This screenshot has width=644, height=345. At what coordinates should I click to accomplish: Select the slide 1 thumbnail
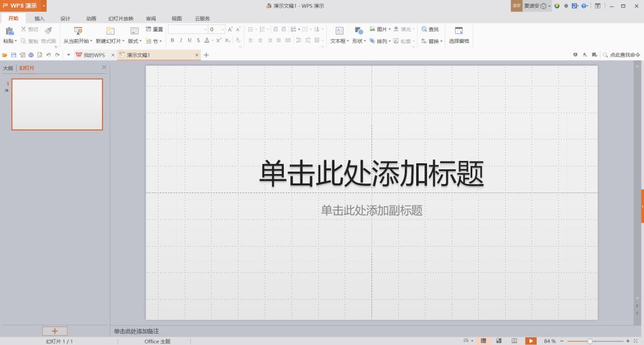(57, 104)
